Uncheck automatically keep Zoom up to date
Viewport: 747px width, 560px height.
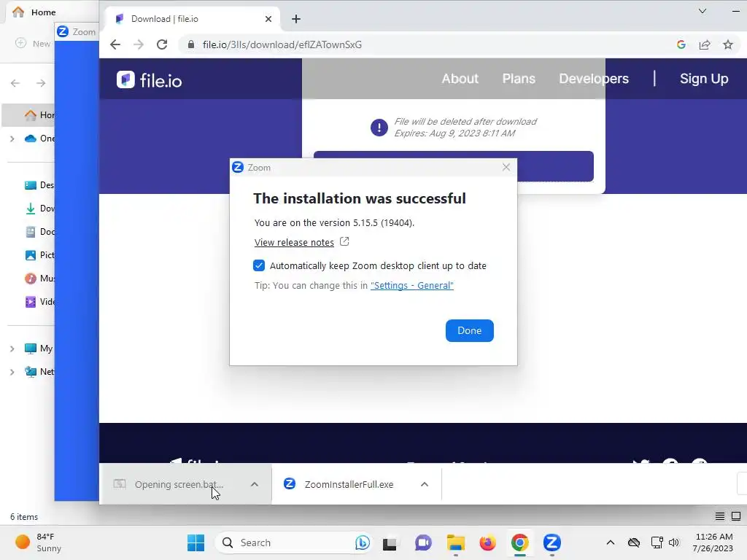(x=259, y=265)
